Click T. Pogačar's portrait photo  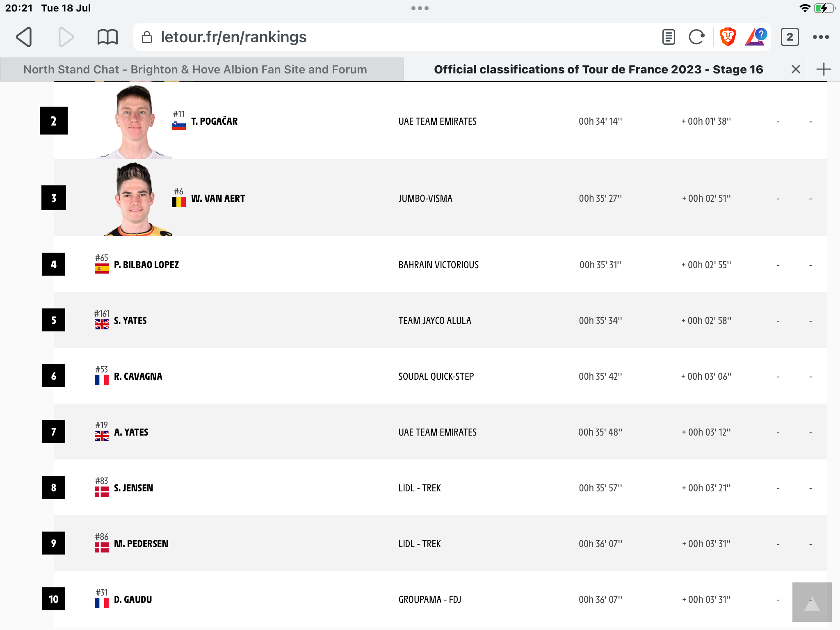[135, 122]
